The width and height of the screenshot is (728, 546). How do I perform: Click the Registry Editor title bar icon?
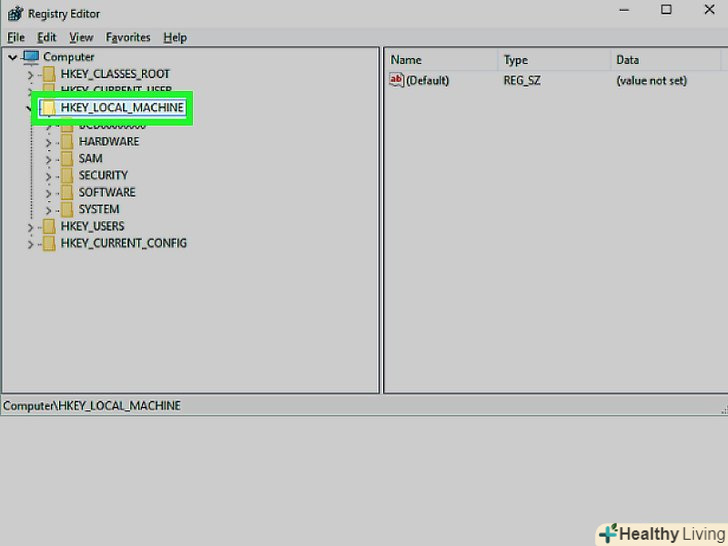15,13
